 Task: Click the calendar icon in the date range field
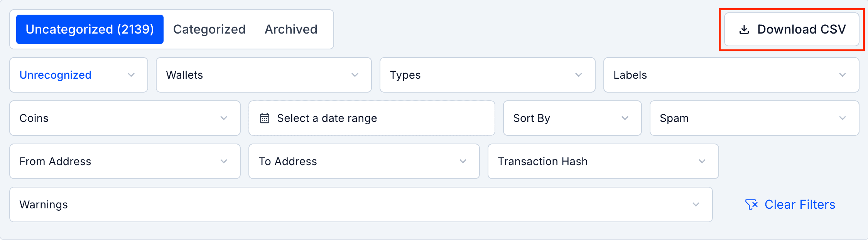pos(265,118)
